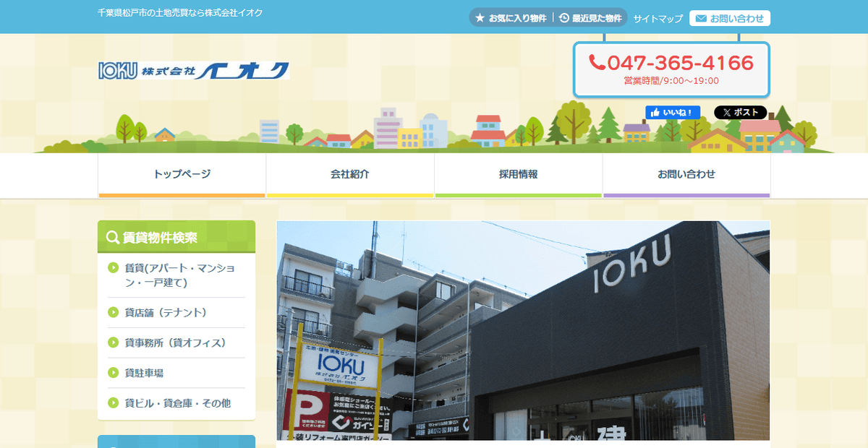
Task: Click the IOKU company logo
Action: (192, 69)
